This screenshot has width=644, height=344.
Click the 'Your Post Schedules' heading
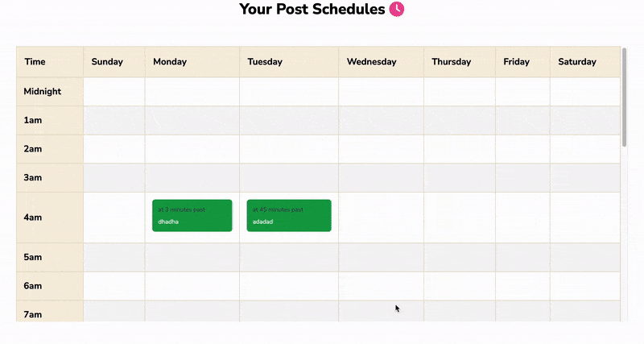pos(312,9)
